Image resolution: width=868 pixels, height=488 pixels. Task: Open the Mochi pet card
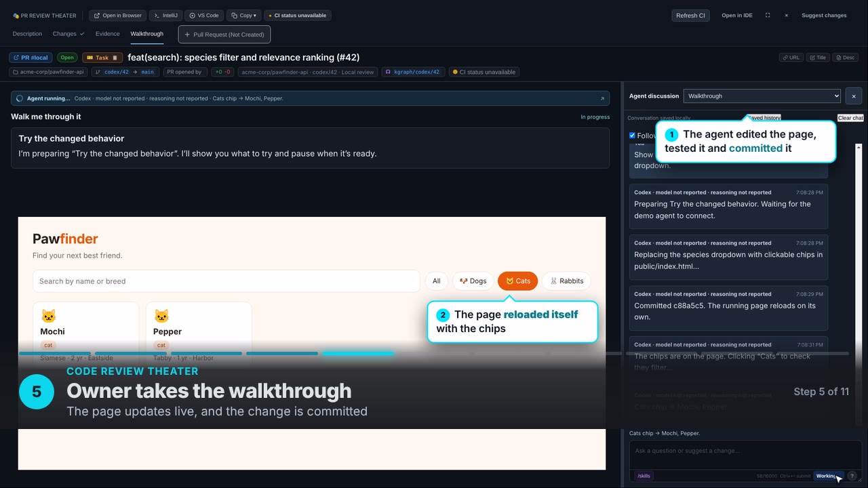[x=85, y=333]
